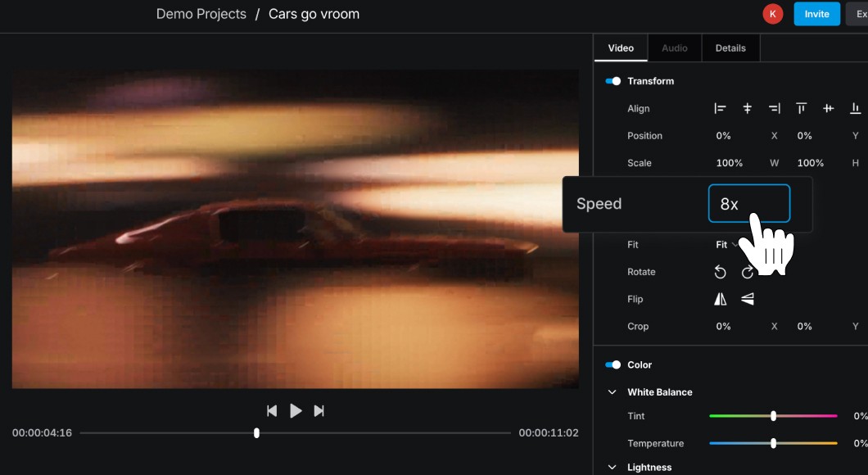
Task: Play the video preview
Action: coord(296,411)
